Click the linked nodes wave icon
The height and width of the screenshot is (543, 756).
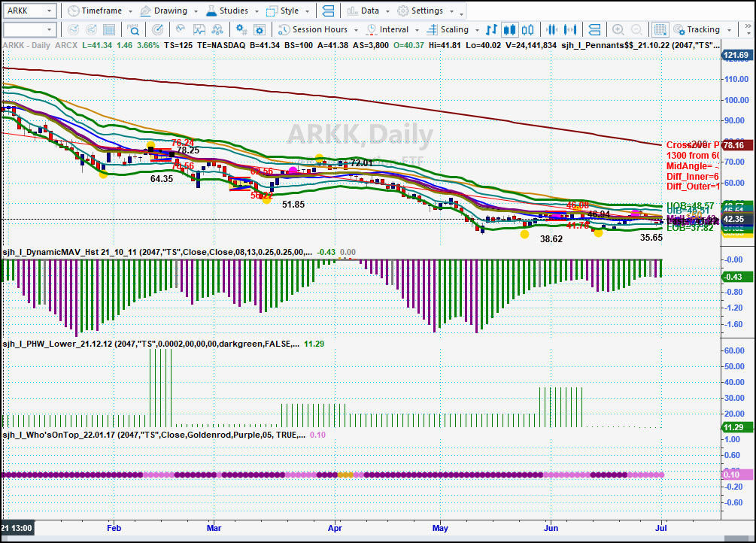[x=217, y=30]
